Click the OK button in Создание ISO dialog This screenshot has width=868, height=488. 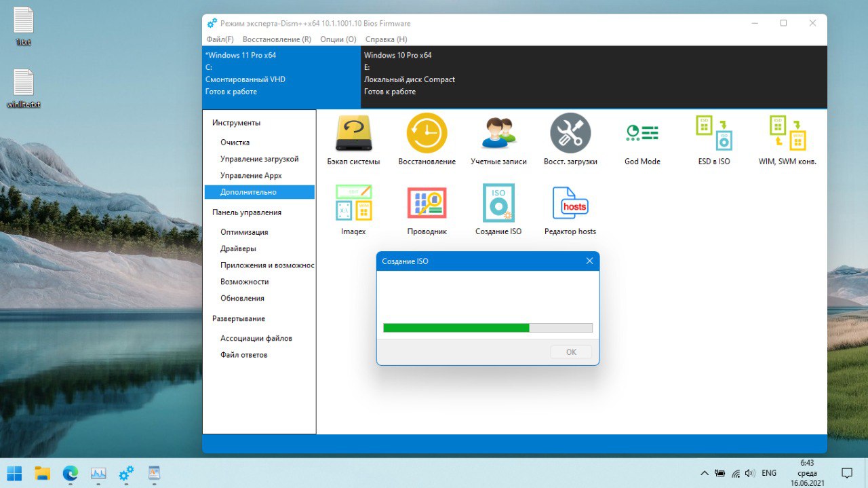tap(571, 352)
